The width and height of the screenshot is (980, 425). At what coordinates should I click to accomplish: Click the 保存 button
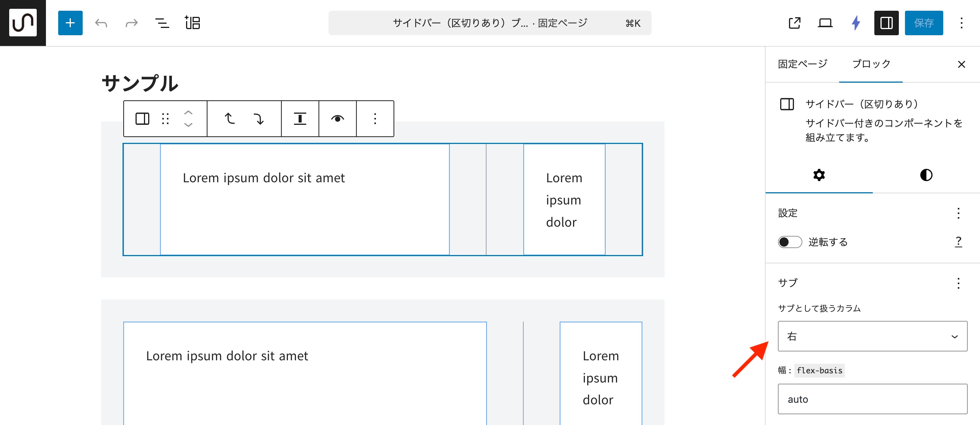(924, 23)
